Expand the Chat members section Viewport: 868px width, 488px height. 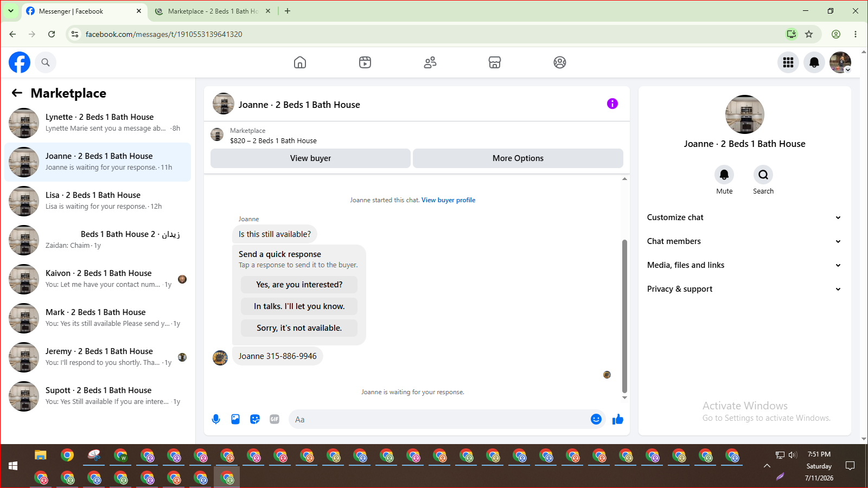pyautogui.click(x=744, y=241)
